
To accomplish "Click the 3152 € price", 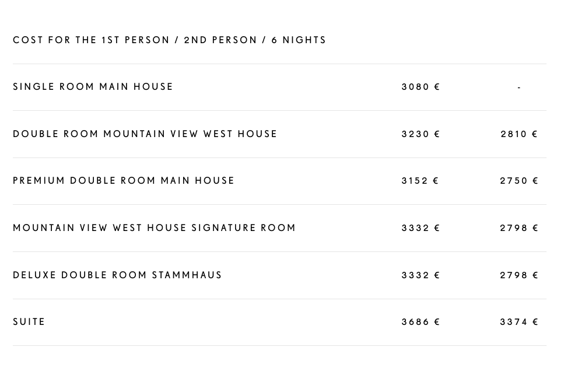I will [420, 180].
